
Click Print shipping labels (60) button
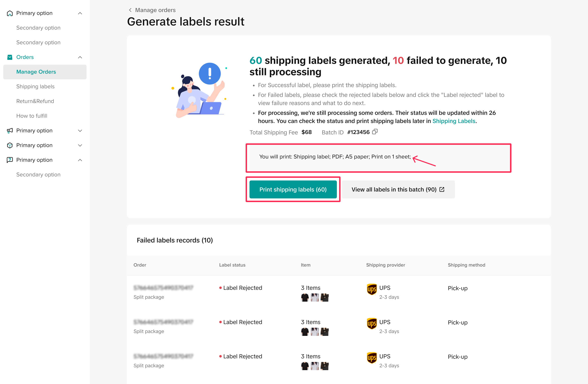pyautogui.click(x=293, y=189)
